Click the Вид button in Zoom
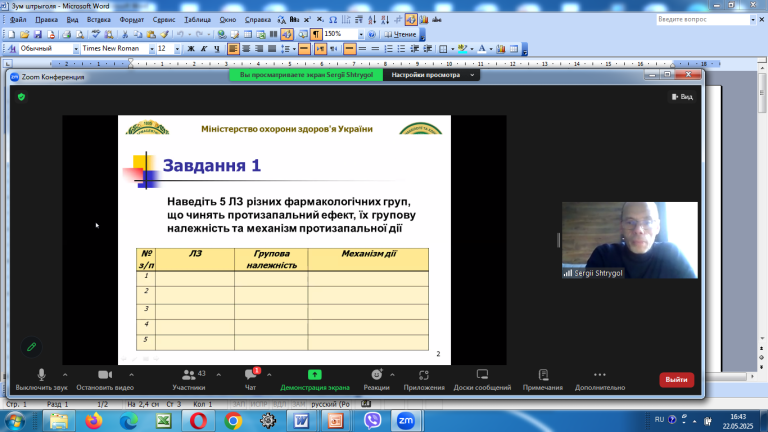Screen dimensions: 768x432 click(682, 97)
